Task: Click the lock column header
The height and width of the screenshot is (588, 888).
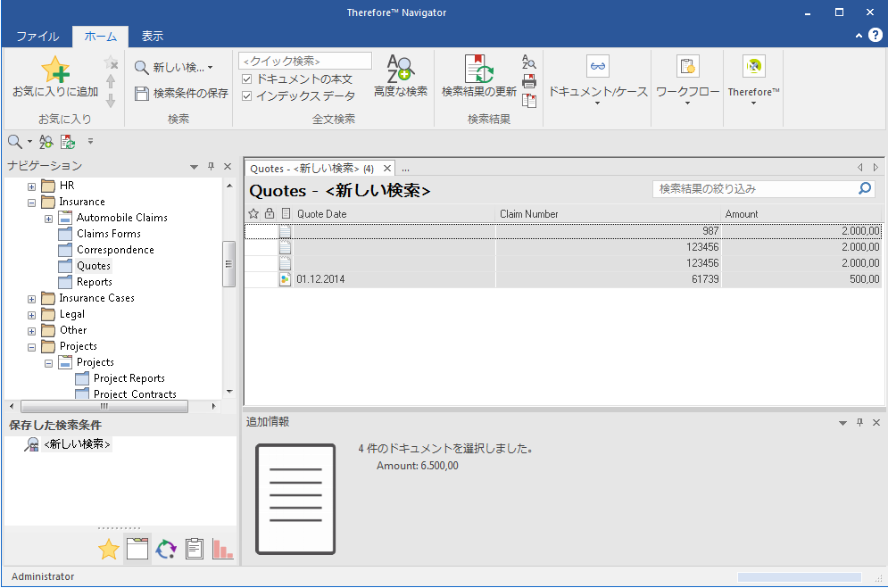Action: click(x=270, y=214)
